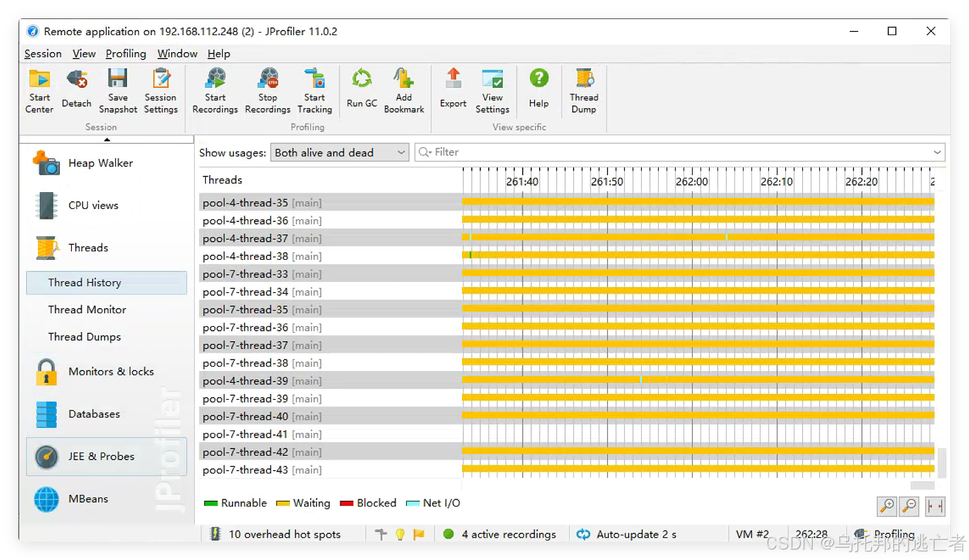The width and height of the screenshot is (969, 560).
Task: Open Databases section
Action: pos(107,414)
